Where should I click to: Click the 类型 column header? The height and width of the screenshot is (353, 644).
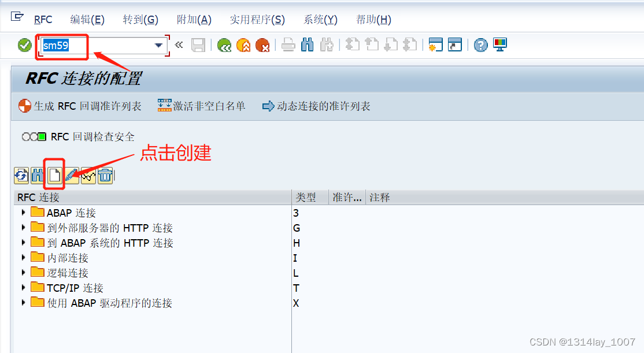tap(310, 198)
